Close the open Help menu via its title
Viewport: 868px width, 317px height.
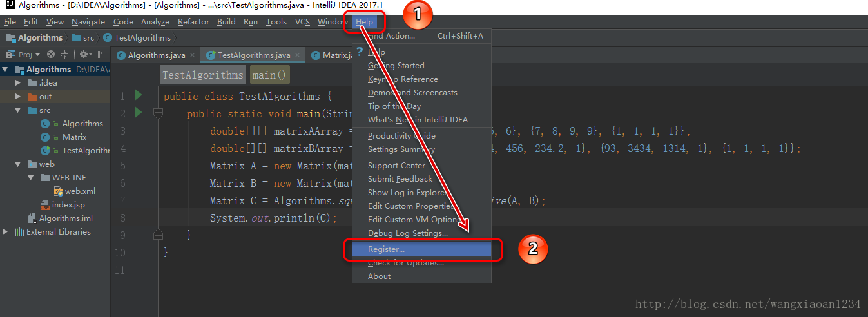pyautogui.click(x=364, y=22)
